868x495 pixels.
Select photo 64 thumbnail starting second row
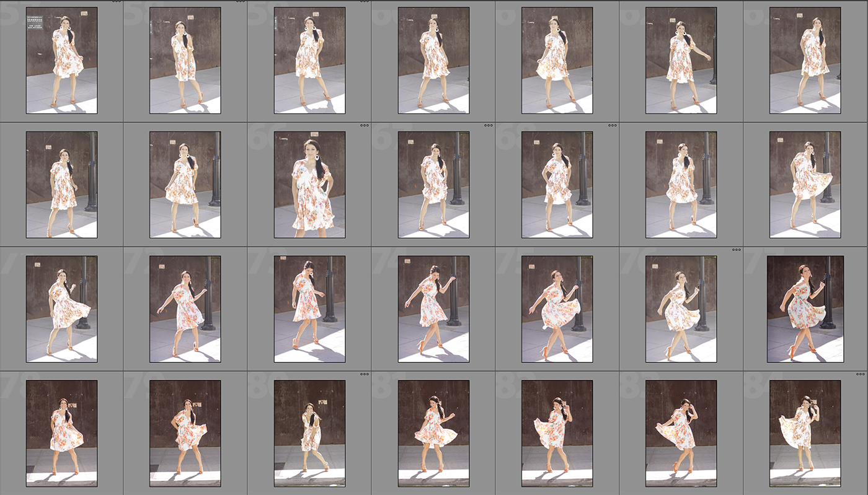click(61, 185)
